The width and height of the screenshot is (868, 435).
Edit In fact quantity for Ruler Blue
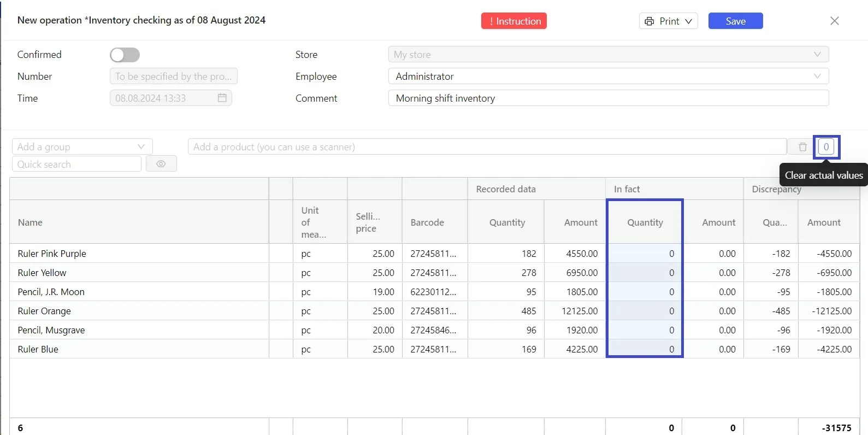645,349
